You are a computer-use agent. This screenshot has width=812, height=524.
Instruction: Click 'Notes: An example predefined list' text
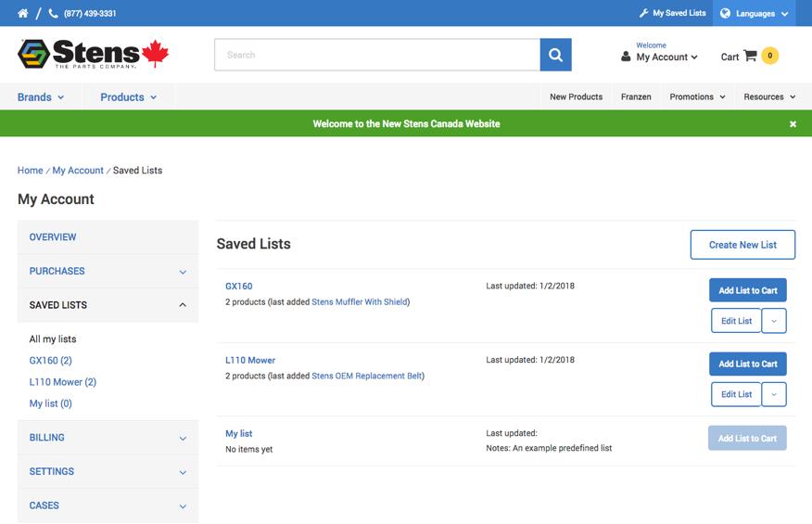coord(549,448)
